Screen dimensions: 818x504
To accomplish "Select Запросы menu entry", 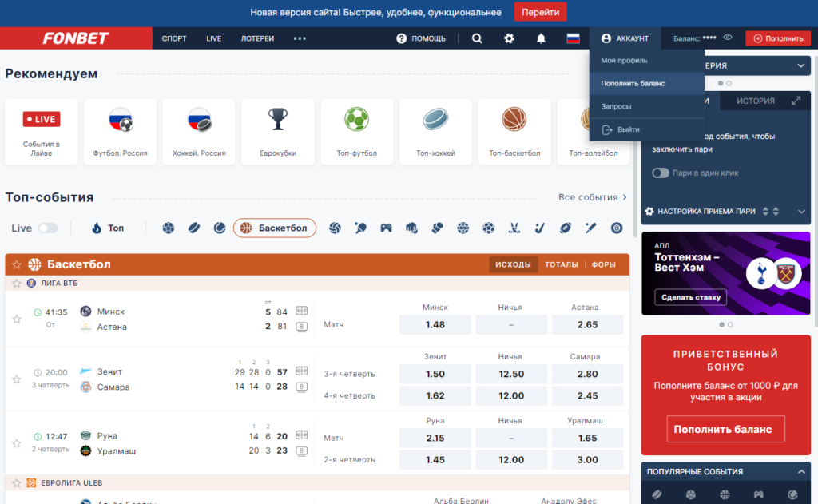I will (647, 106).
